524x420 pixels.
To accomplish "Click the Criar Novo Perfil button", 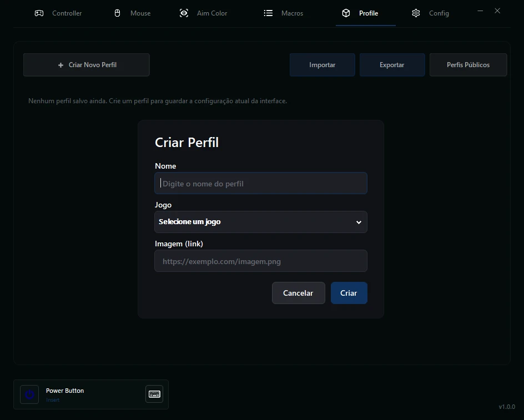I will point(87,65).
